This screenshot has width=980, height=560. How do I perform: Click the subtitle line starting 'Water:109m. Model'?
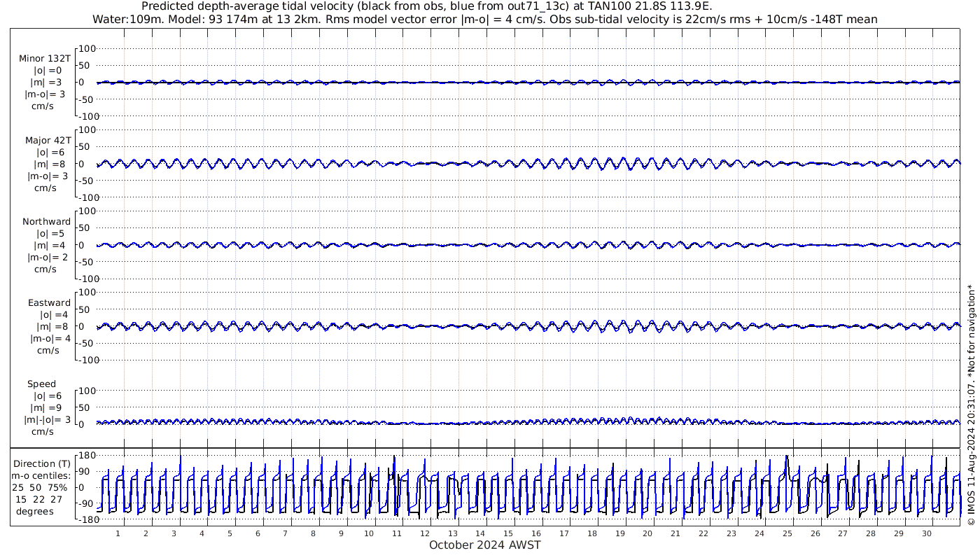pyautogui.click(x=485, y=19)
